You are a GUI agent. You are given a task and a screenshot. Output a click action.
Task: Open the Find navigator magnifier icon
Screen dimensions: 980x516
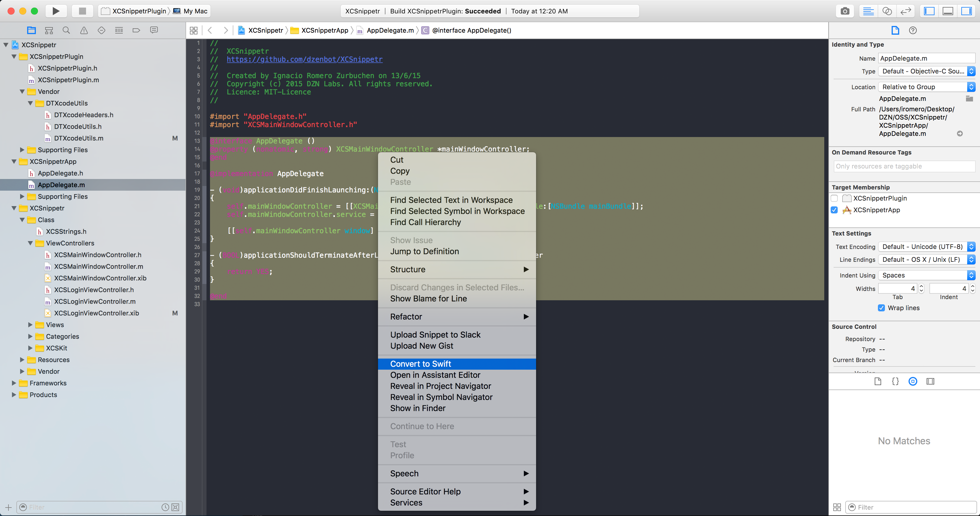tap(66, 30)
